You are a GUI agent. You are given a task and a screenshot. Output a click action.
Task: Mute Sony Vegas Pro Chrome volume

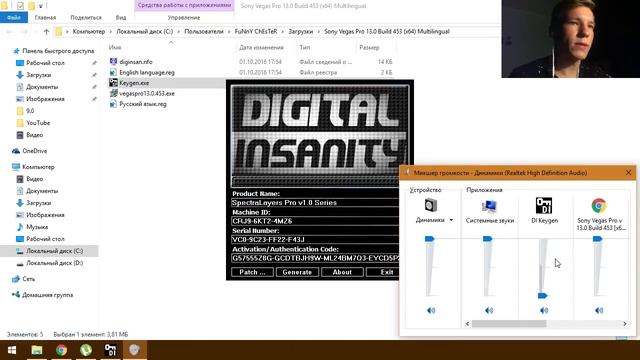click(x=599, y=311)
